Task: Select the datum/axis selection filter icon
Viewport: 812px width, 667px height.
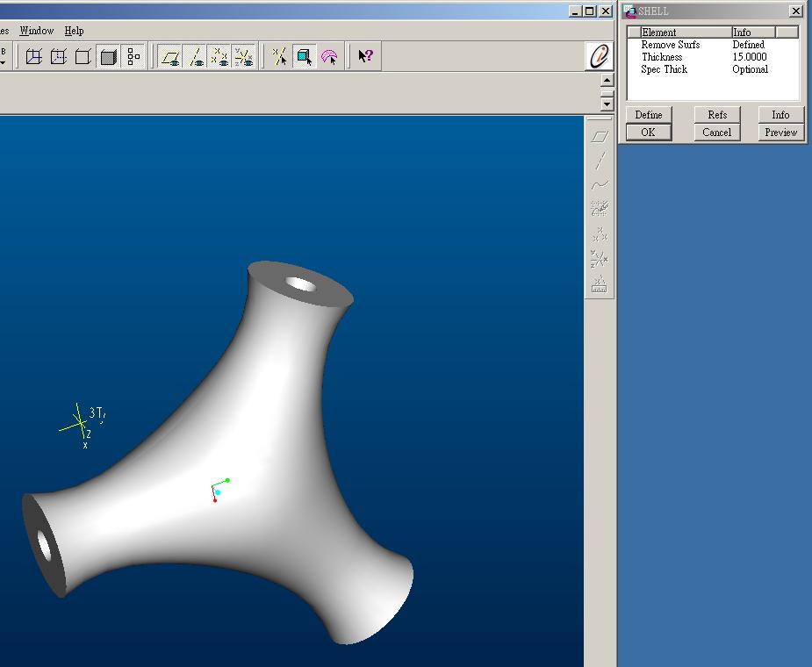Action: tap(280, 56)
